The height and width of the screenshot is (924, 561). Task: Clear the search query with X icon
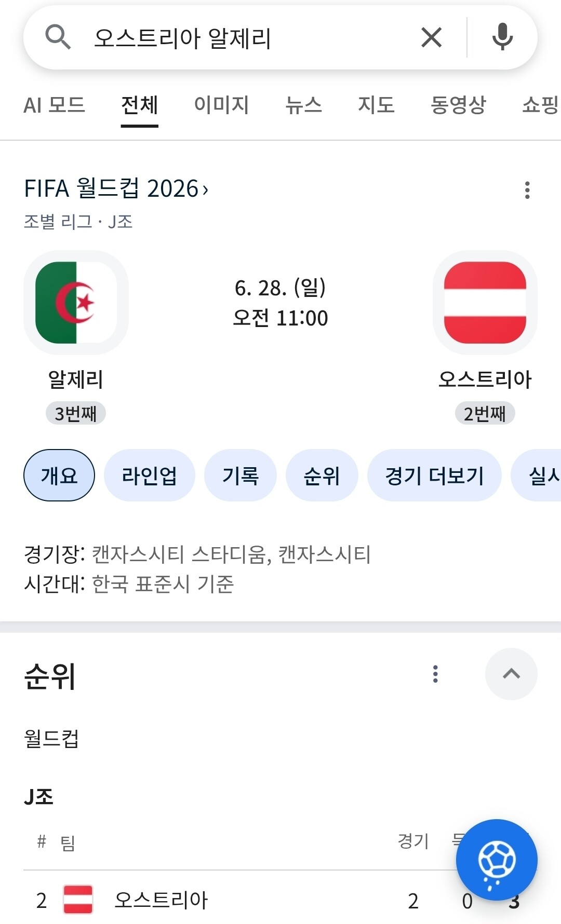[x=431, y=37]
